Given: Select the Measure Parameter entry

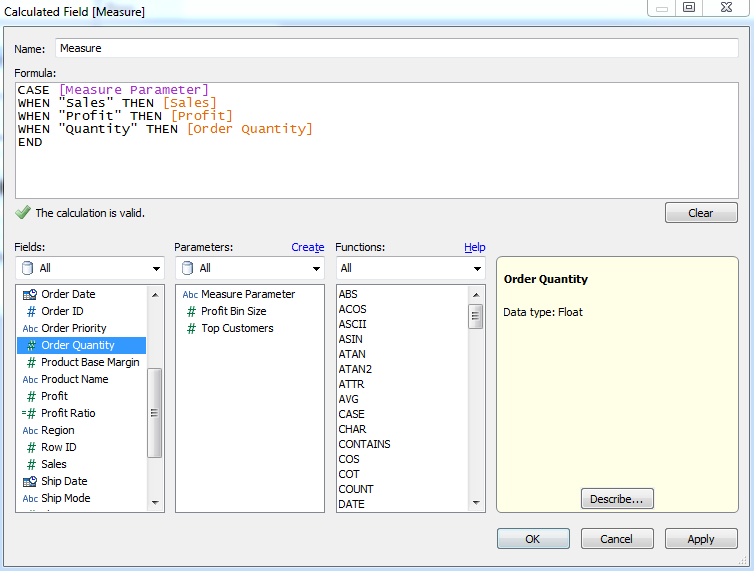Looking at the screenshot, I should [250, 294].
